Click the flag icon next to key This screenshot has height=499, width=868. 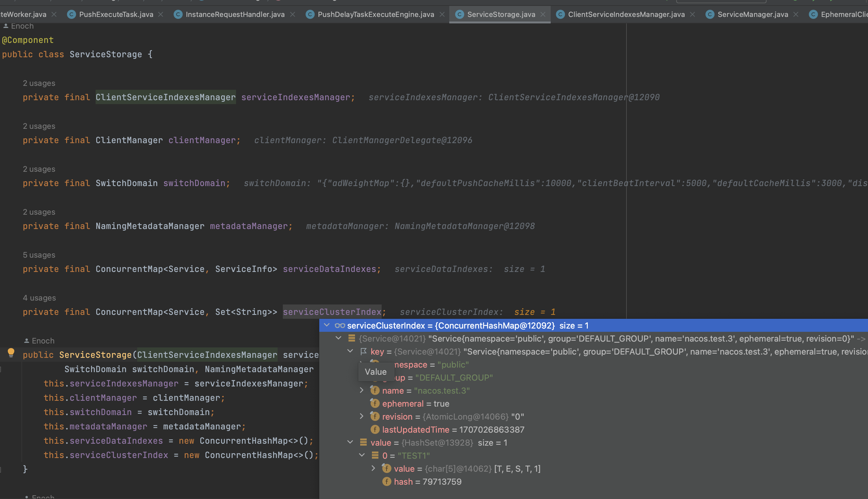point(364,352)
